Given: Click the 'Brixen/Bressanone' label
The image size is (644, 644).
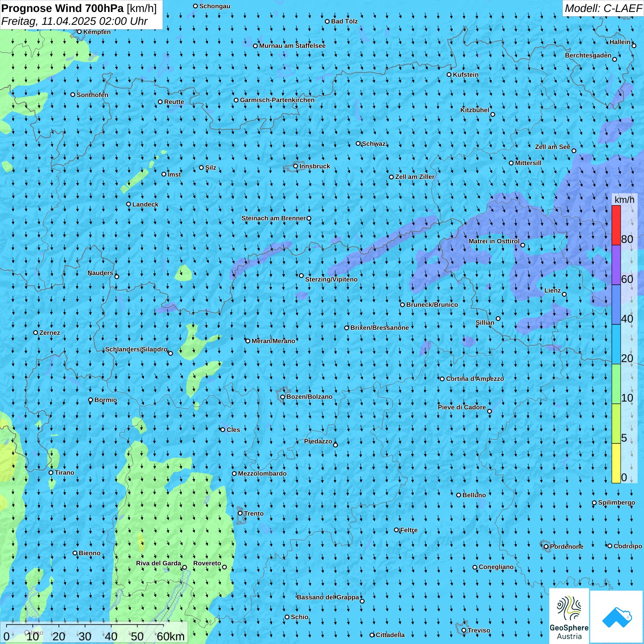Looking at the screenshot, I should click(x=379, y=328).
